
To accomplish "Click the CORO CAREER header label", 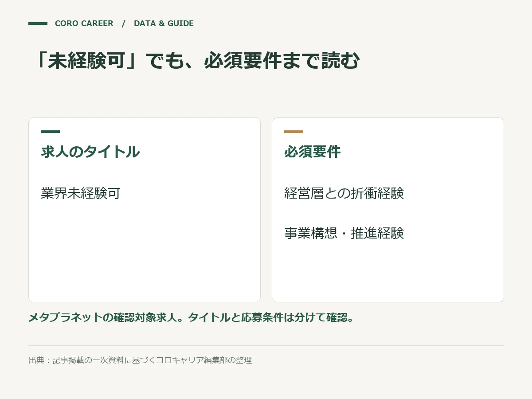I will pyautogui.click(x=84, y=23).
